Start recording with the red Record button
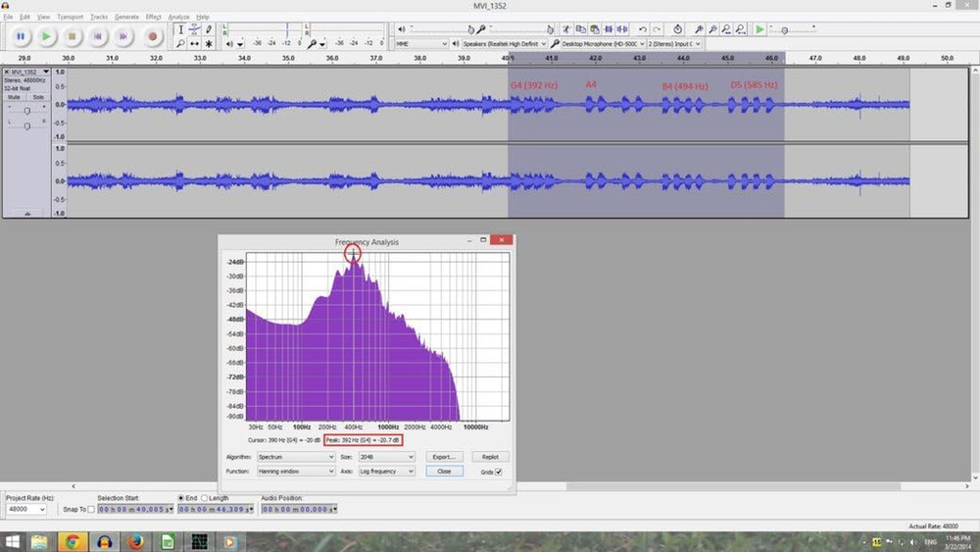This screenshot has width=980, height=552. pos(152,37)
